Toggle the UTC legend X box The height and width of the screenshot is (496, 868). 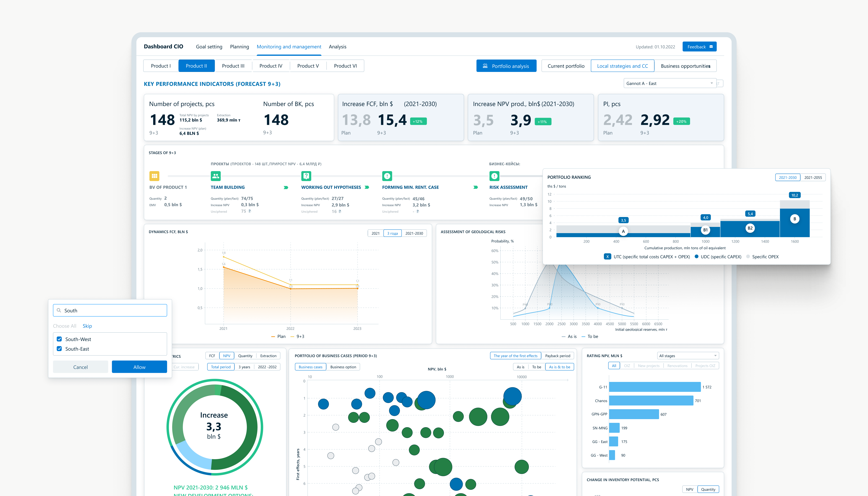(x=607, y=256)
